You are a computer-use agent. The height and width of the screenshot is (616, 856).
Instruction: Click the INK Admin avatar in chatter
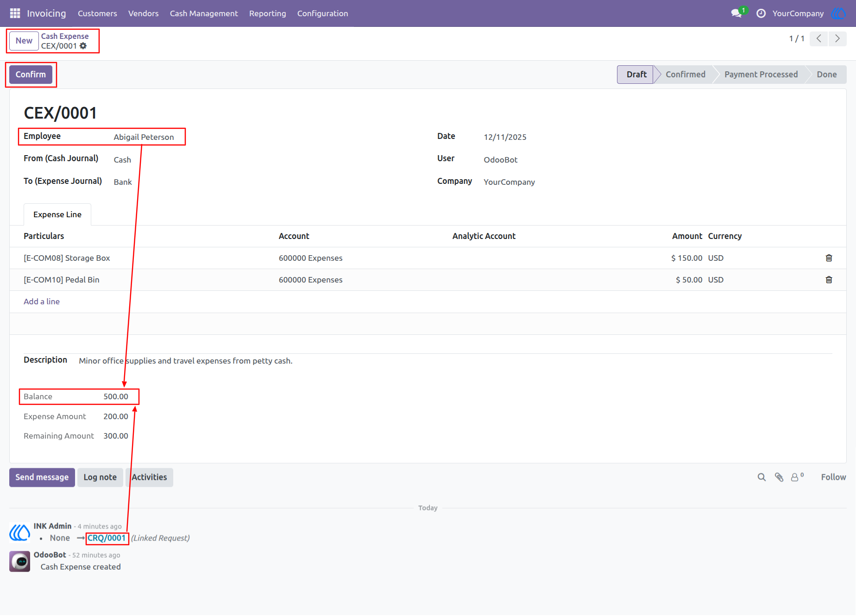20,532
